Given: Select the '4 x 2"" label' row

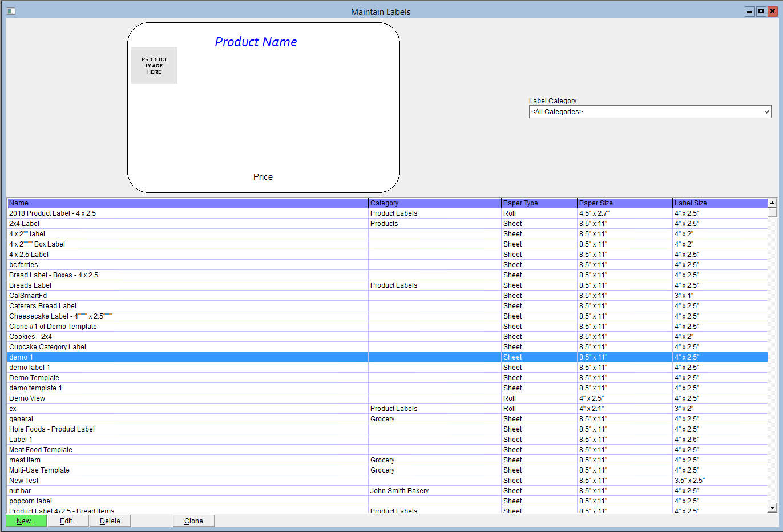Looking at the screenshot, I should point(388,234).
